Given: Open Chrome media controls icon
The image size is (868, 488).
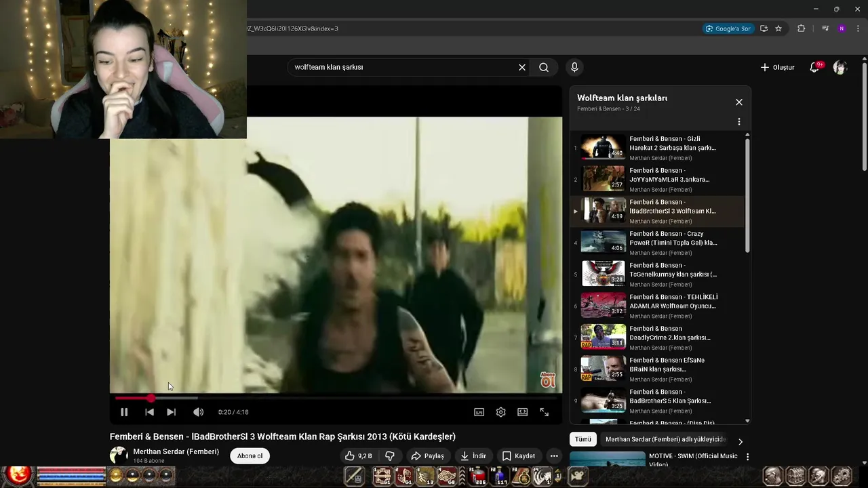Looking at the screenshot, I should tap(825, 28).
